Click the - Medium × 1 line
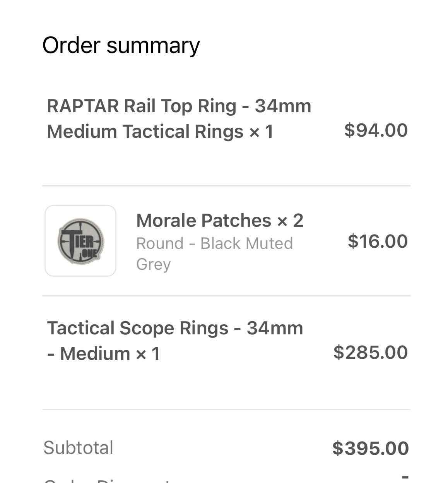The image size is (448, 483). tap(104, 354)
